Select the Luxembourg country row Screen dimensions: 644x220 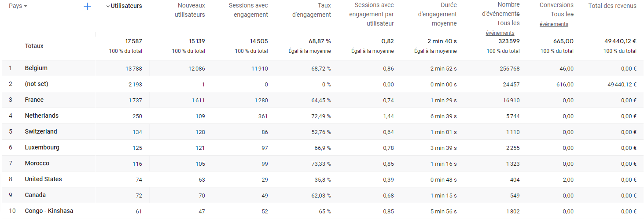click(x=42, y=147)
